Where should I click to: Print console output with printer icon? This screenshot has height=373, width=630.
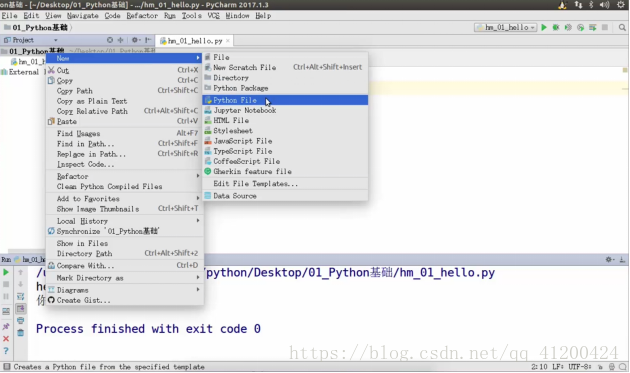point(20,320)
